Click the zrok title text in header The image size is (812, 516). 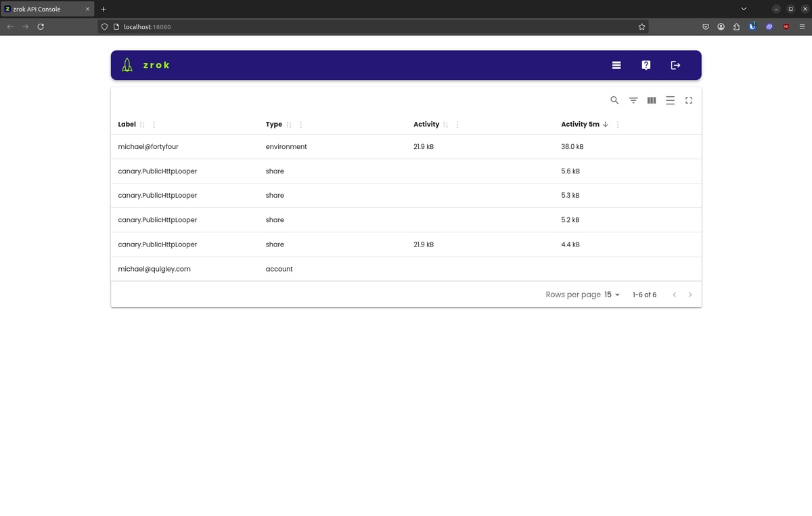(156, 65)
